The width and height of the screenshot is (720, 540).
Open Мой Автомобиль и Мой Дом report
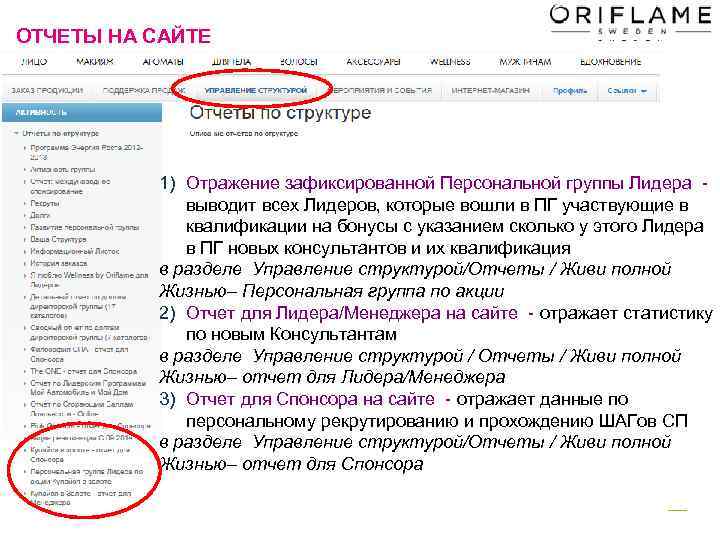tap(88, 388)
